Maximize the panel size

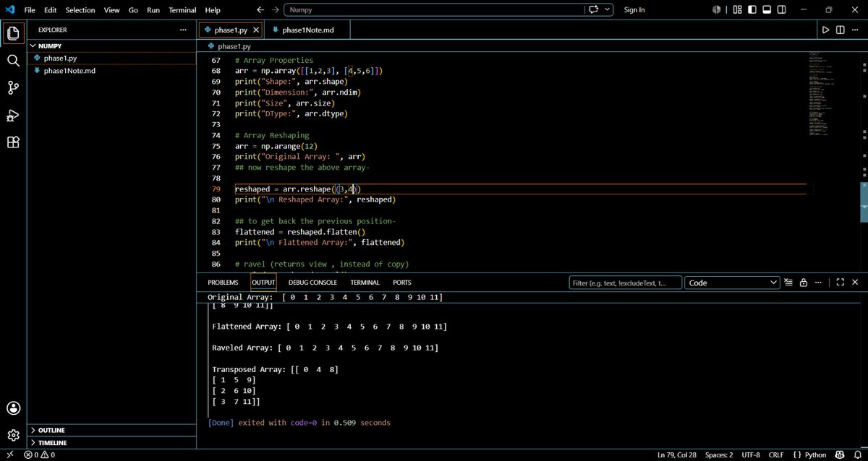pyautogui.click(x=841, y=283)
